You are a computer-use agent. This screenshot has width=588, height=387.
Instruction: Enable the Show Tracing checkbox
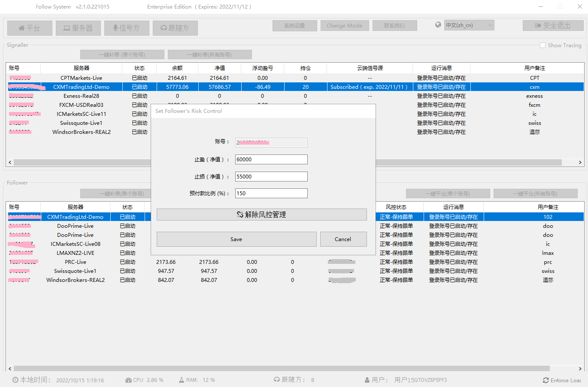pos(543,45)
